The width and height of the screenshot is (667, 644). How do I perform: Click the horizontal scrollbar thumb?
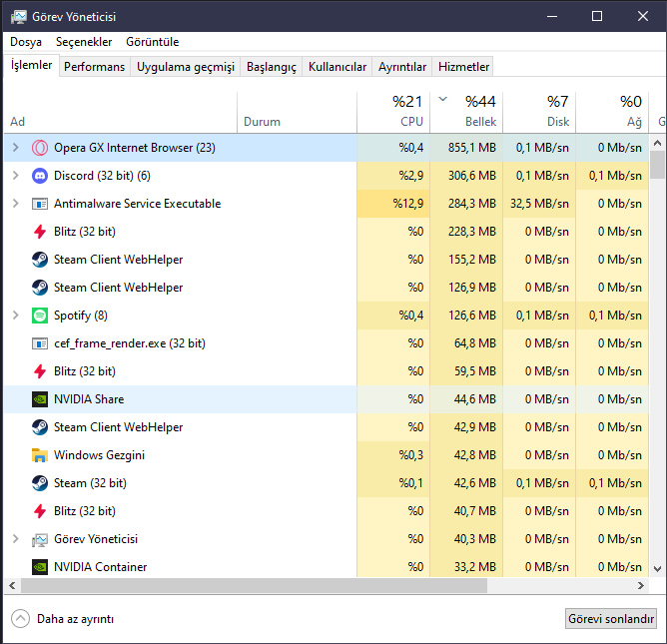pyautogui.click(x=254, y=586)
